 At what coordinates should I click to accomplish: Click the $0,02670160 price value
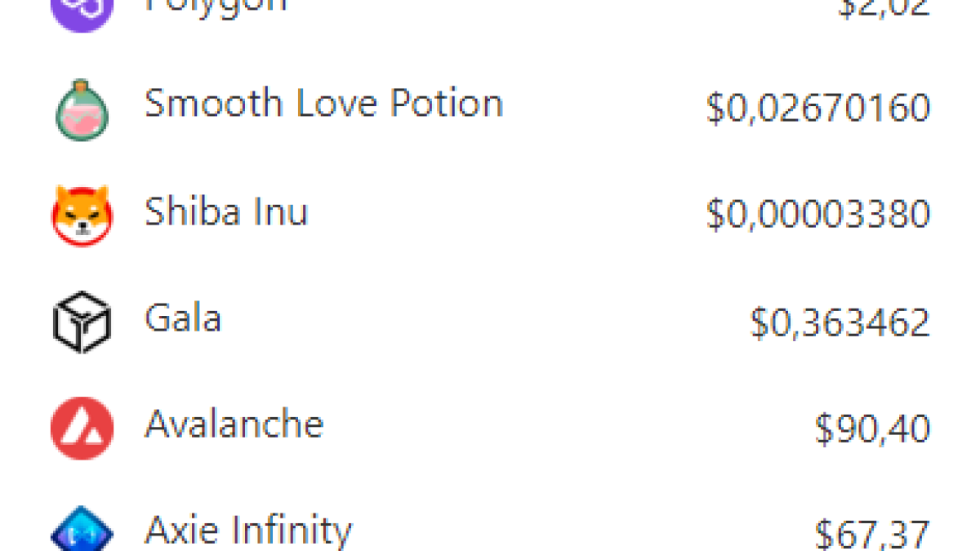tap(817, 109)
